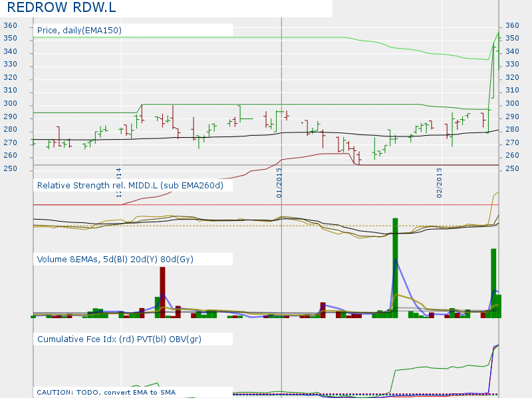Screen dimensions: 532x400
Task: Select the 'Volume &EMAs, 5d(Bl) 20d(Y) 80d(Gy)' label
Action: 115,260
